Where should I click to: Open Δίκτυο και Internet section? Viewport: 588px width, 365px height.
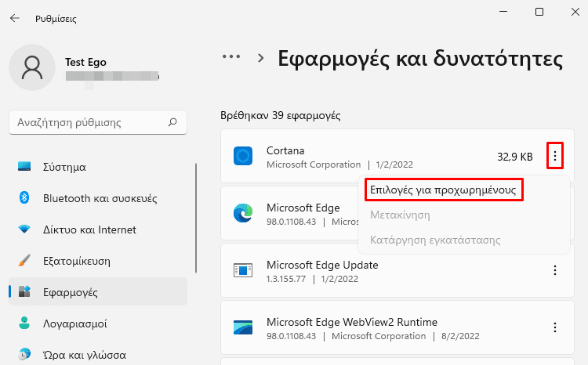98,229
